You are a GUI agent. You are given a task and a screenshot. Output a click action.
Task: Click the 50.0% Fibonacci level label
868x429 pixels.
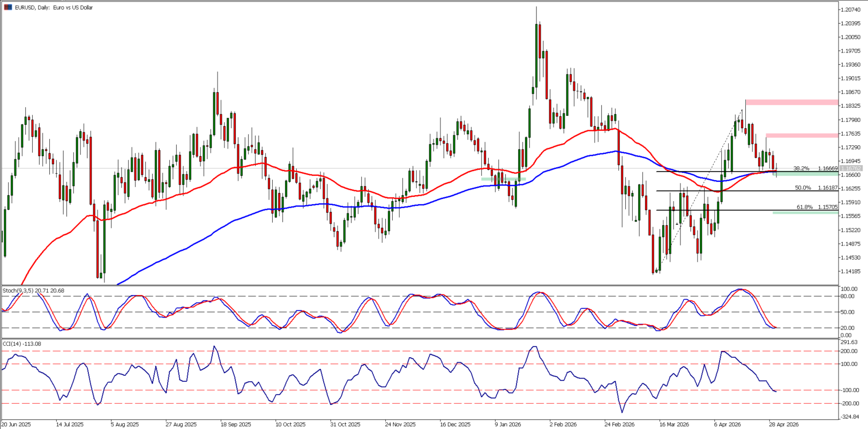tap(803, 188)
